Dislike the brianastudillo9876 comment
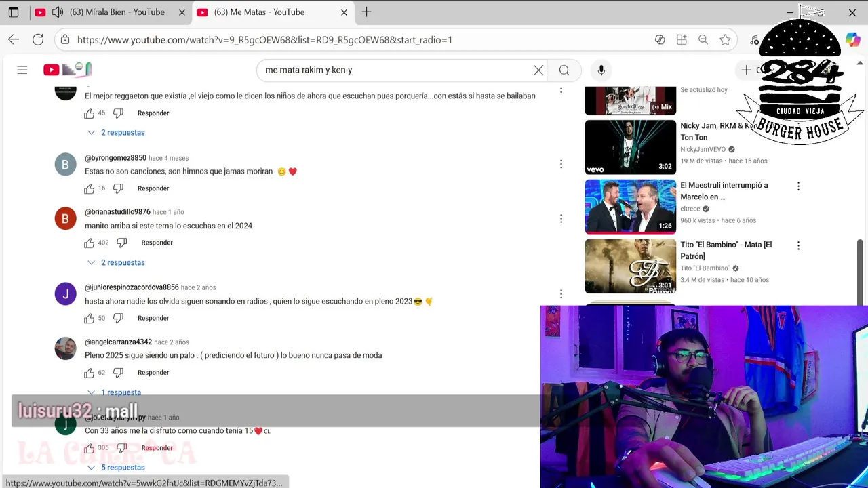The image size is (868, 488). point(122,243)
